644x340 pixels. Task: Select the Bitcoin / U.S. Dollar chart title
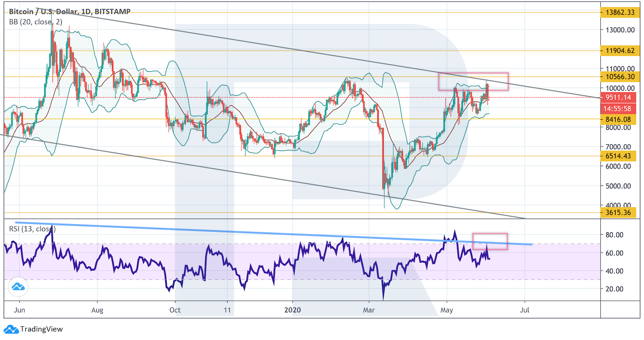(69, 12)
